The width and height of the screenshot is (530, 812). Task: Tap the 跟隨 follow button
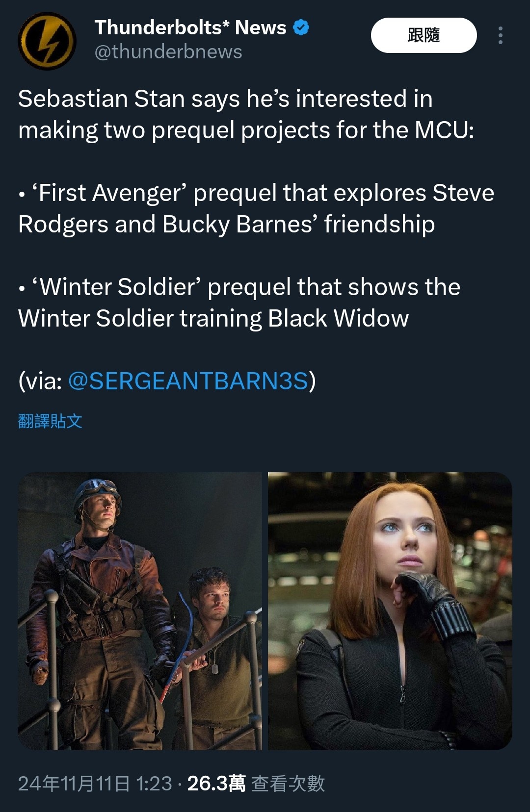[x=424, y=35]
